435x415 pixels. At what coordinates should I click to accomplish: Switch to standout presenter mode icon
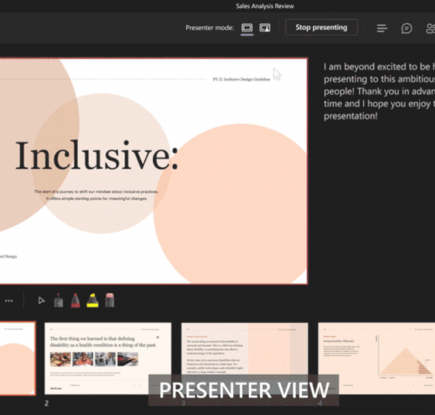[x=265, y=28]
